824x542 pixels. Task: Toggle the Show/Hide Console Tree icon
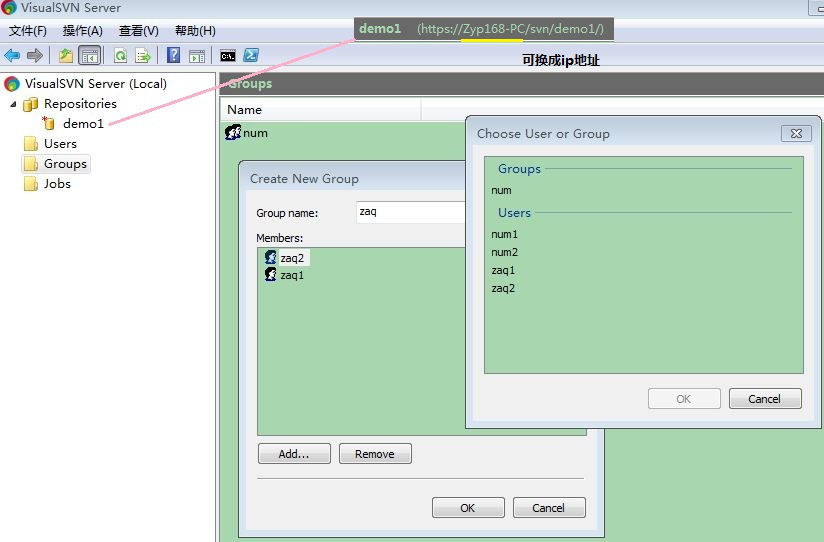pyautogui.click(x=89, y=55)
